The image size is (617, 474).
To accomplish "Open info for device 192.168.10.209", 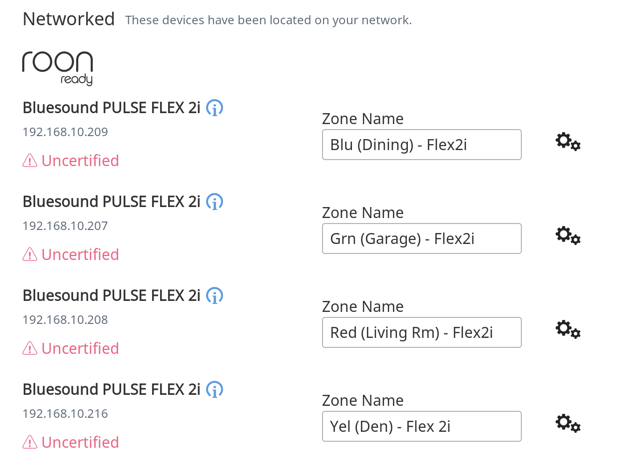I will click(215, 108).
